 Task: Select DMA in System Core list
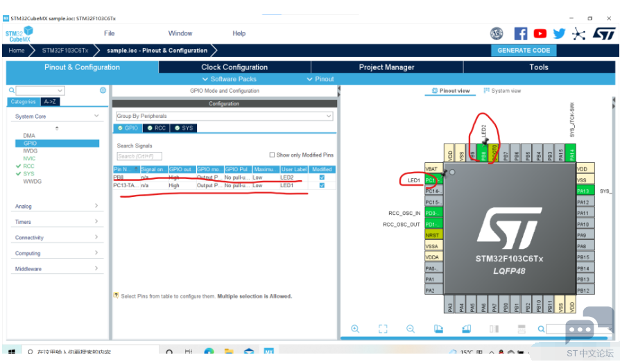(x=29, y=136)
